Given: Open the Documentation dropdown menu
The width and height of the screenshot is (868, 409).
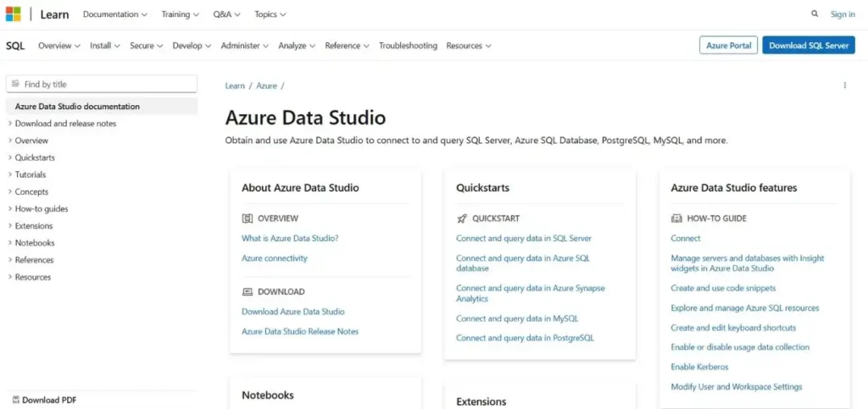Looking at the screenshot, I should click(x=115, y=14).
